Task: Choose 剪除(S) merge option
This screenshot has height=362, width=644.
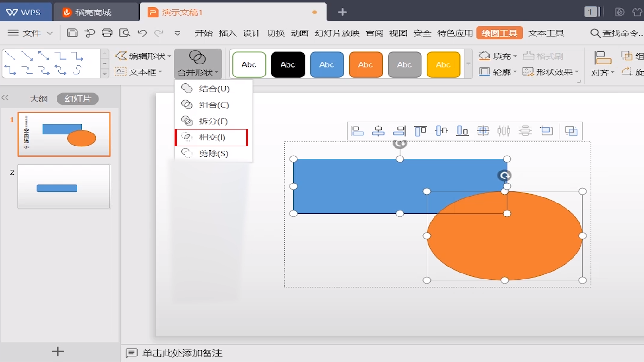Action: 214,153
